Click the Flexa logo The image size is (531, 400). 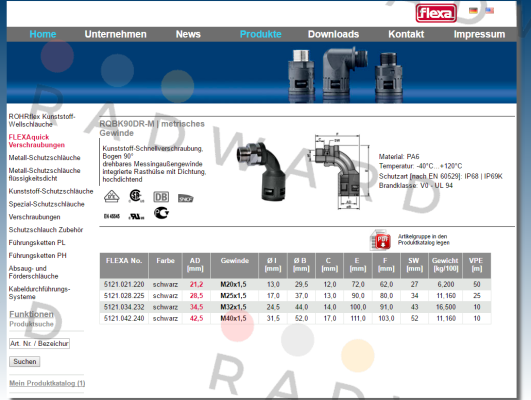click(436, 14)
